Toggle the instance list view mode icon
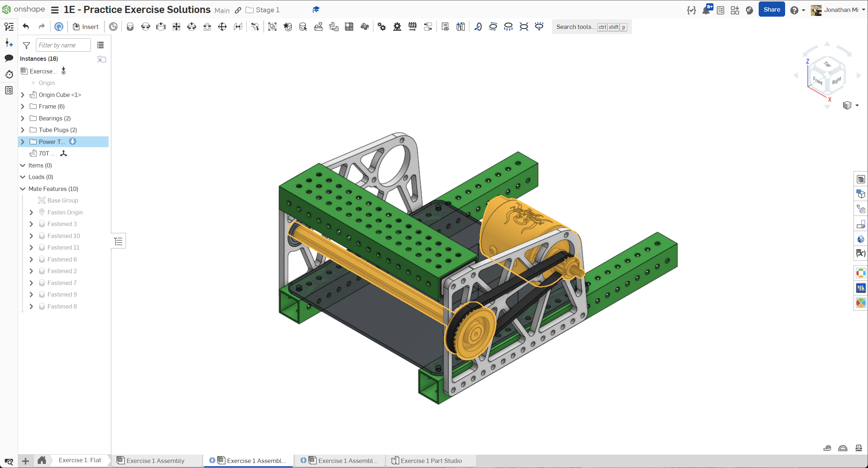The height and width of the screenshot is (468, 868). tap(100, 45)
